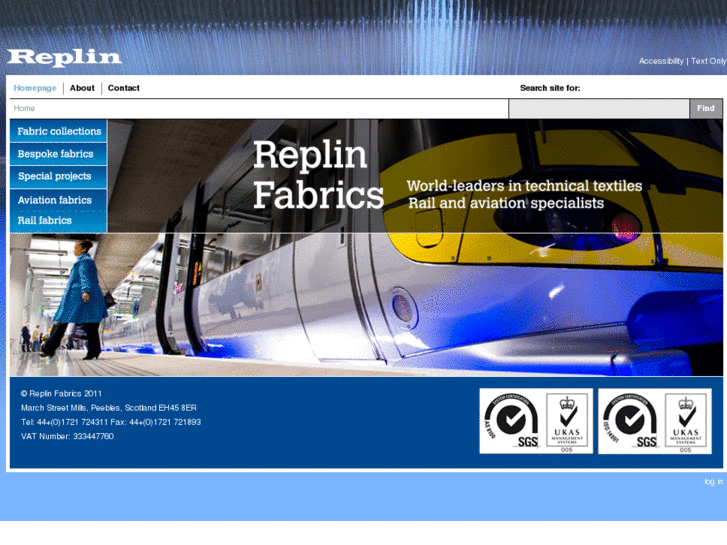Open the Accessibility link
Viewport: 727px width, 545px height.
(661, 61)
